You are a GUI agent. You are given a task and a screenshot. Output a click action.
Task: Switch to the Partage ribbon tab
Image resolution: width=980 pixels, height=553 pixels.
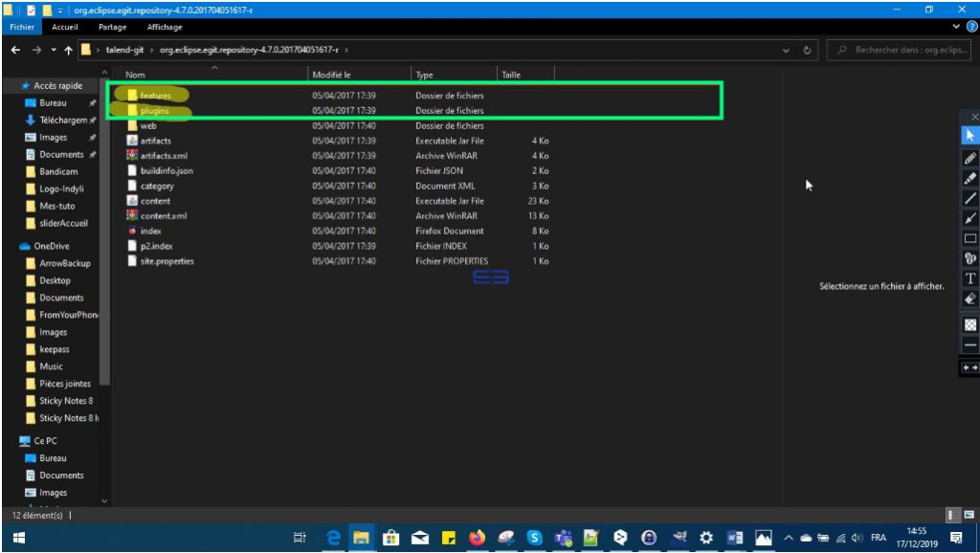coord(113,27)
